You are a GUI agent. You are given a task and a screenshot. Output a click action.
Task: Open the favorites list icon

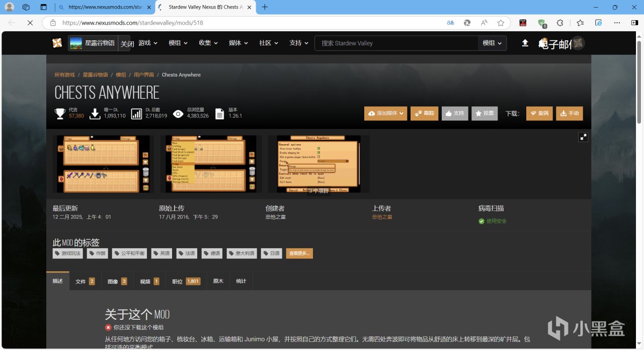click(x=580, y=23)
